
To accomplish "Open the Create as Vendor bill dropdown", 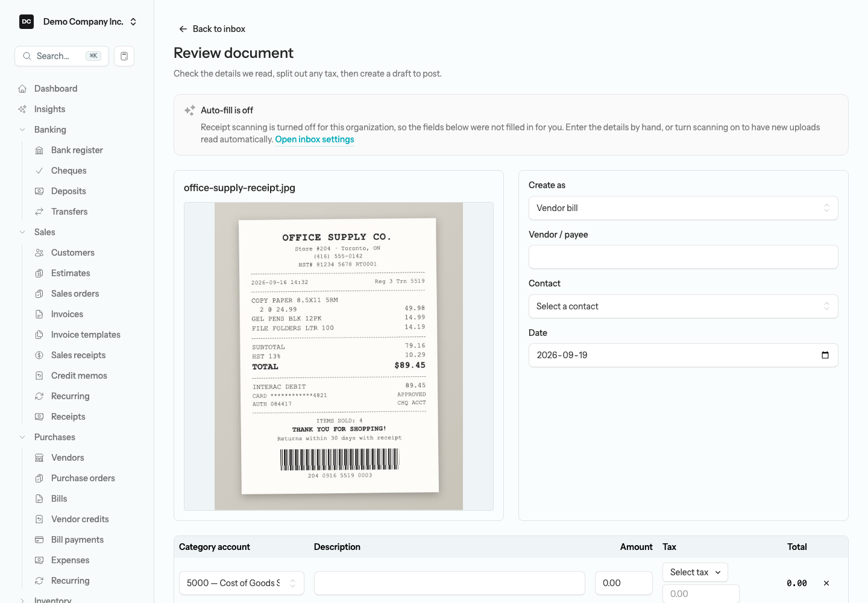I will pos(684,208).
